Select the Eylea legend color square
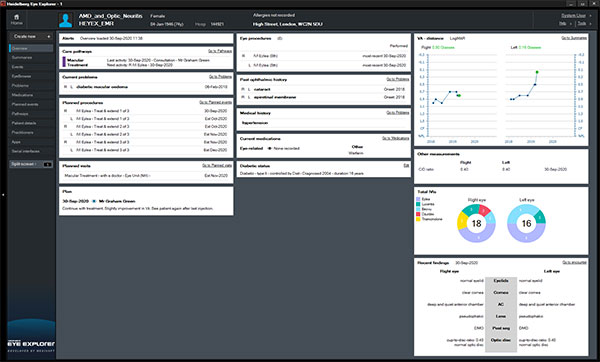Viewport: 600px width, 362px height. coord(418,199)
